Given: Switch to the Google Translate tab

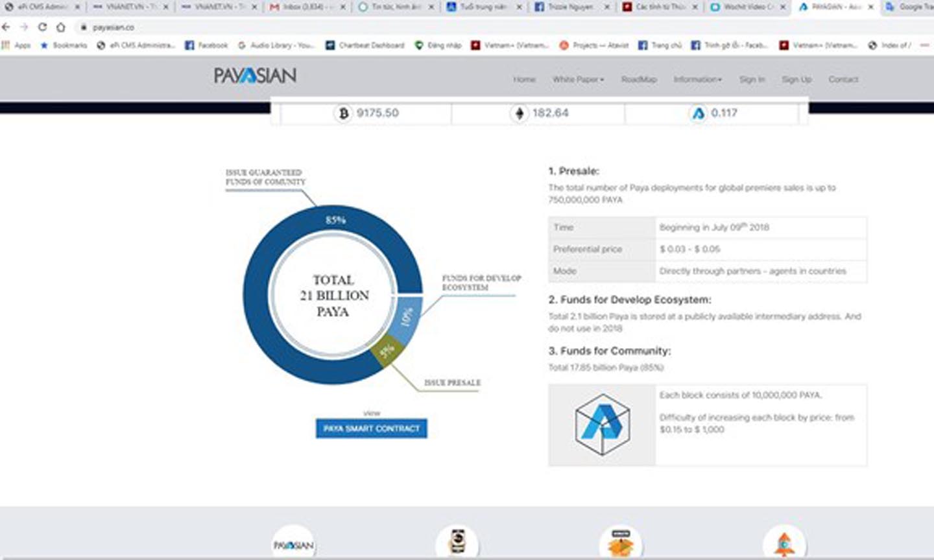Looking at the screenshot, I should (x=908, y=7).
